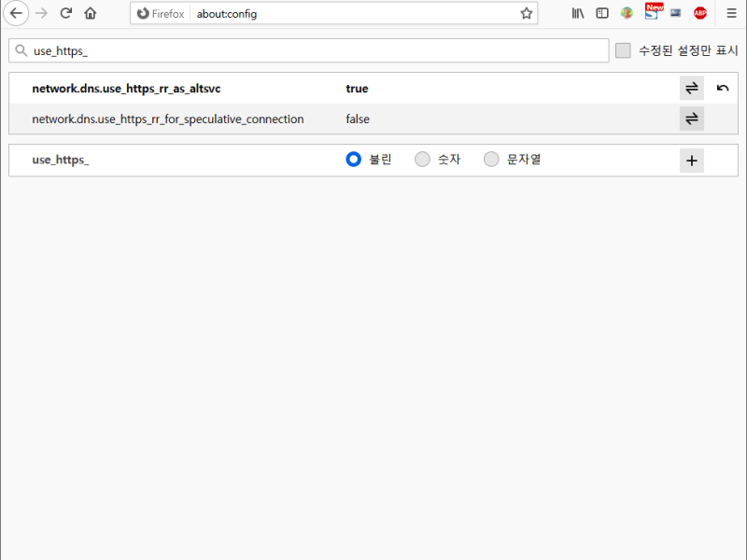Select the network.dns.use_https_rr_as_altsvc preference name

[126, 89]
